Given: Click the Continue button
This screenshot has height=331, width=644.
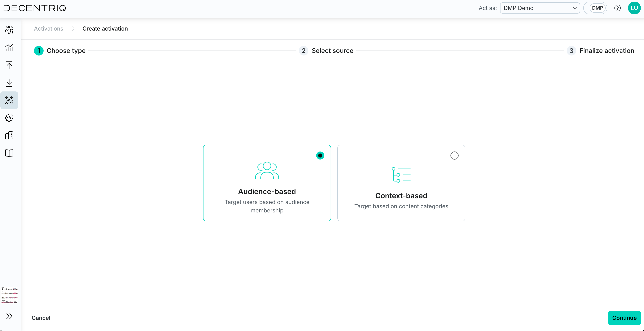Looking at the screenshot, I should point(624,318).
